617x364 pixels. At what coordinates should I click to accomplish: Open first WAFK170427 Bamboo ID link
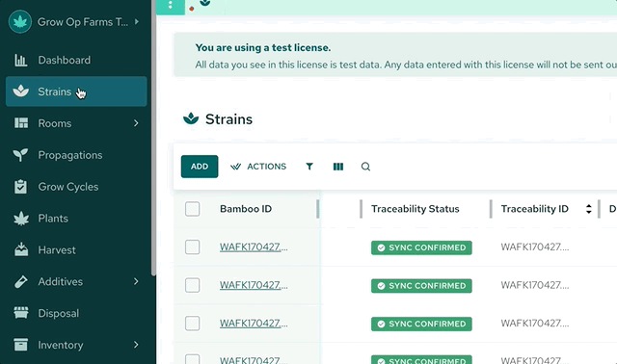tap(254, 247)
